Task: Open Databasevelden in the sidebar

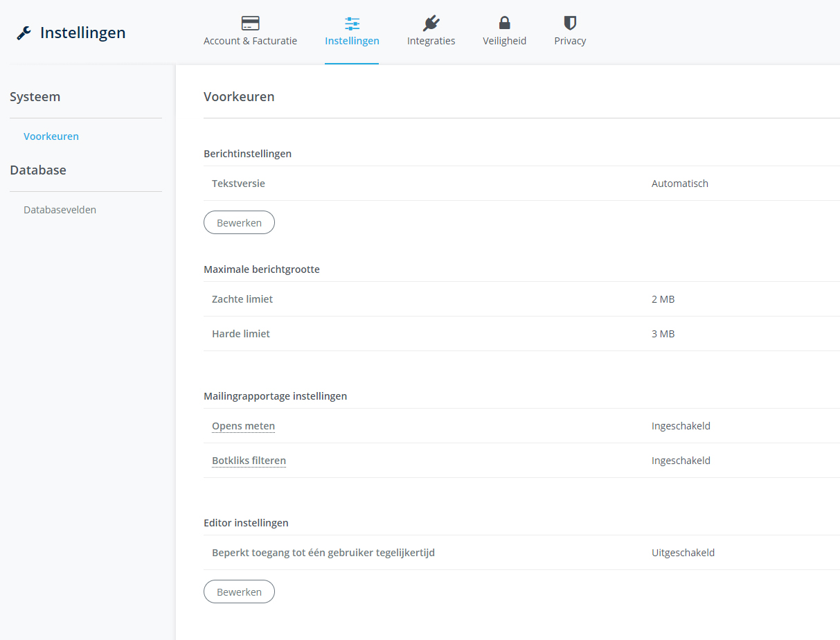Action: pos(60,210)
